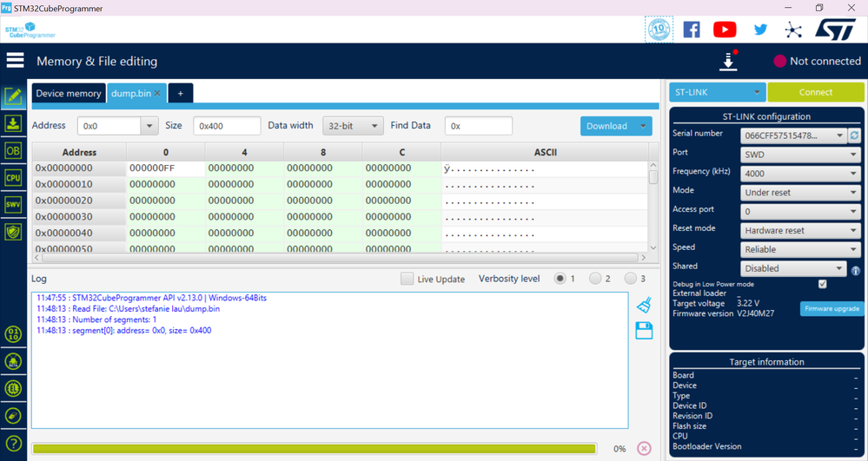Open the pencil/link sidebar icon
This screenshot has width=868, height=461.
point(13,416)
